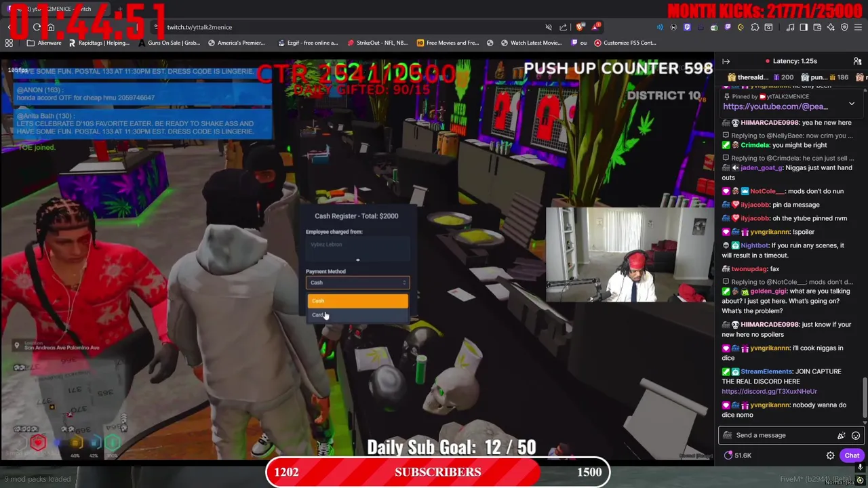The height and width of the screenshot is (488, 868).
Task: Reload the page with browser refresh icon
Action: point(37,27)
